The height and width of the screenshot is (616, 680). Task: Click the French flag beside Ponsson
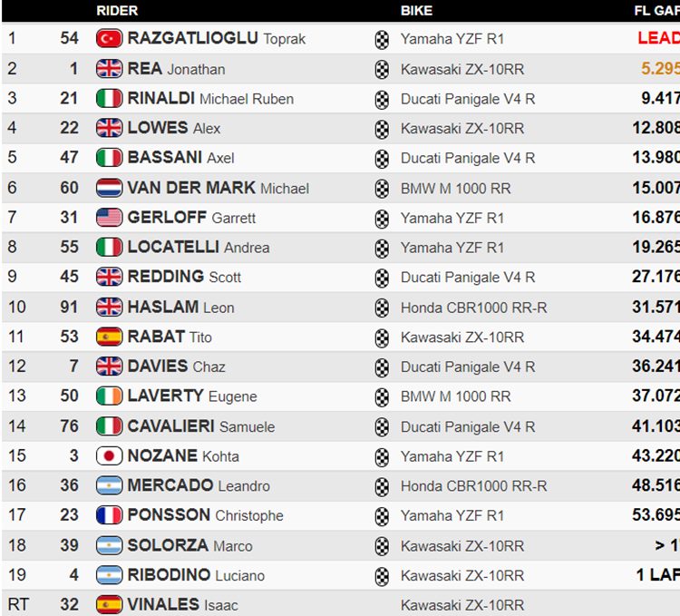click(109, 515)
